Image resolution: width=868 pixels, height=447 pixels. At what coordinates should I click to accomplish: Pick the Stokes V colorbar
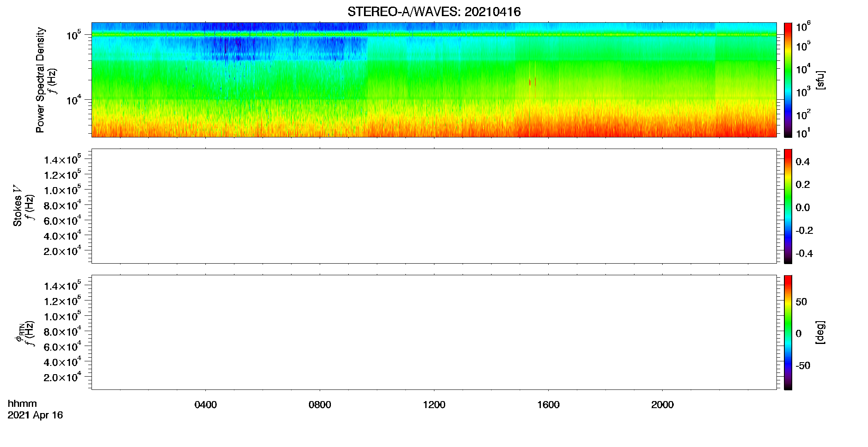click(788, 206)
